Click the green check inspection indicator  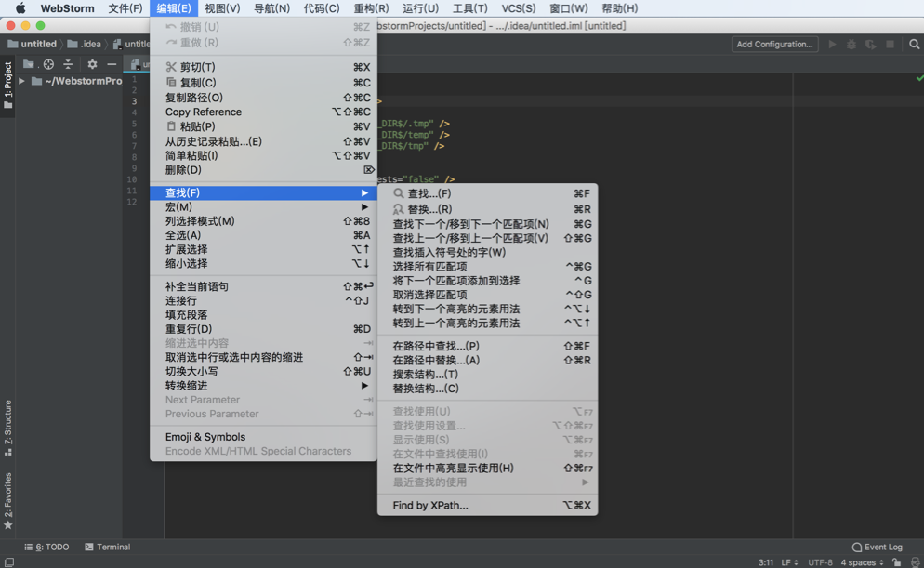coord(919,78)
